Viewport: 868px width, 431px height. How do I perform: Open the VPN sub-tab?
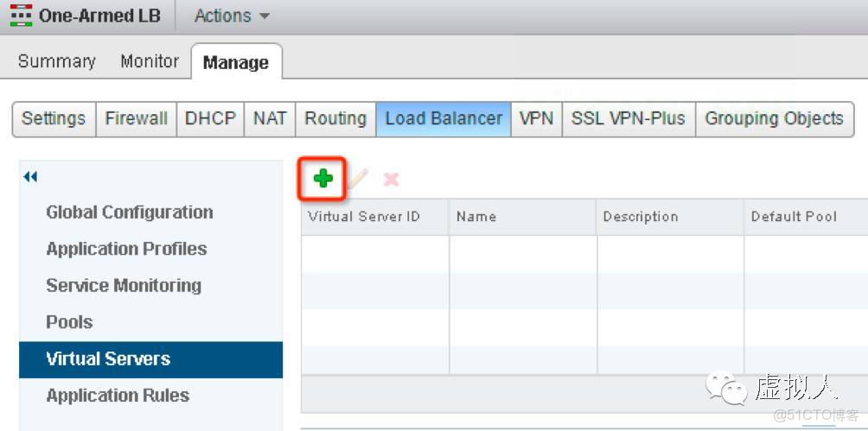point(536,118)
